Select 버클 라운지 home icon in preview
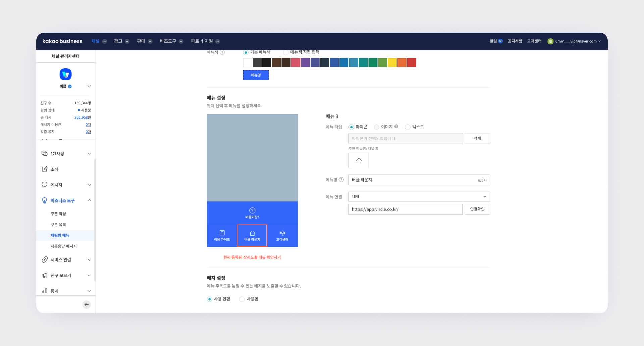 coord(252,233)
